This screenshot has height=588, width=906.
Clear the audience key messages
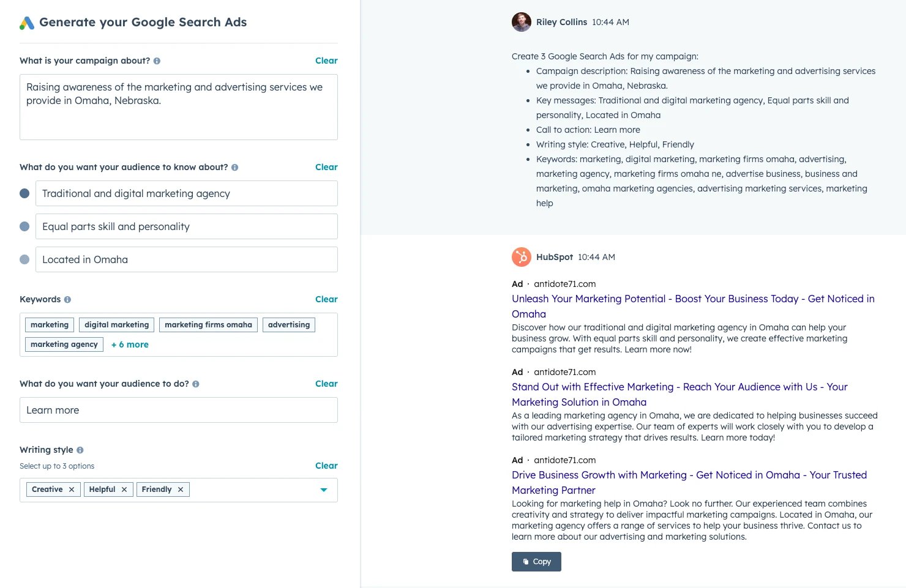[x=326, y=167]
